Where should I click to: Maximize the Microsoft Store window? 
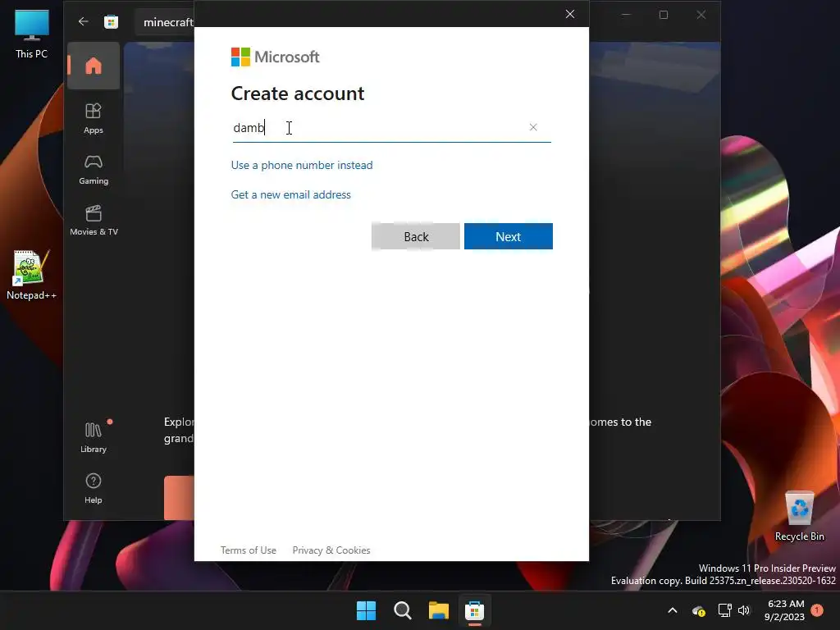[664, 15]
